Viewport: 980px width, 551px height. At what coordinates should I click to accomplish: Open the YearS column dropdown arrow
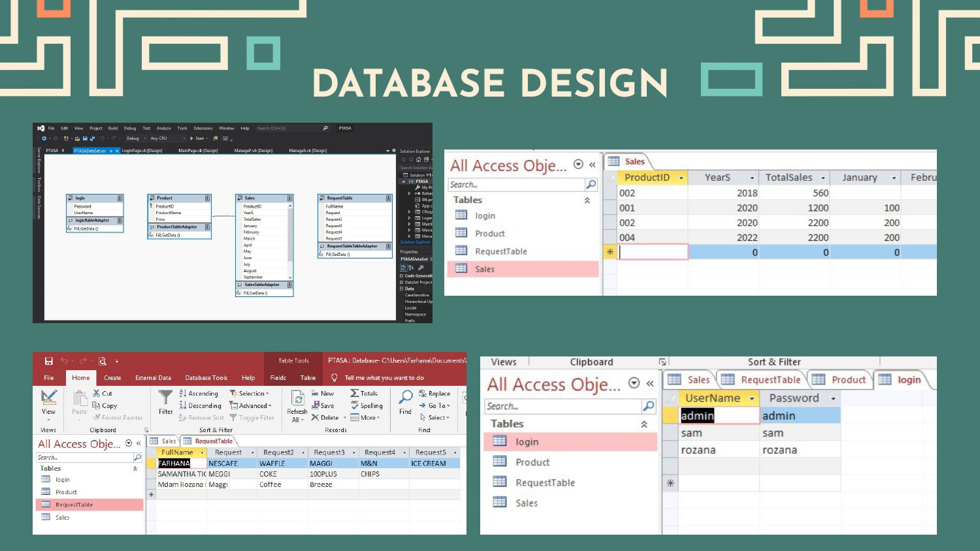tap(752, 178)
